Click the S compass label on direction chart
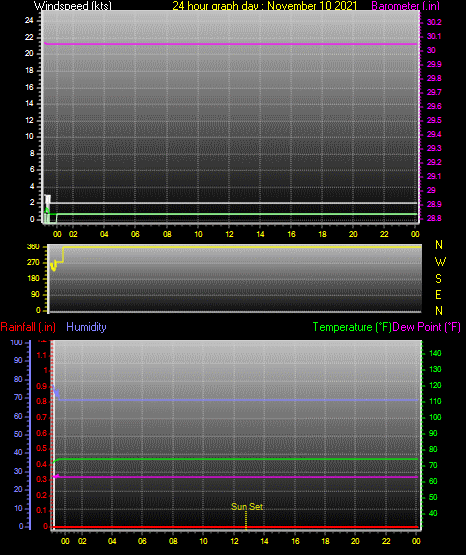Viewport: 466px width, 555px height. [438, 279]
